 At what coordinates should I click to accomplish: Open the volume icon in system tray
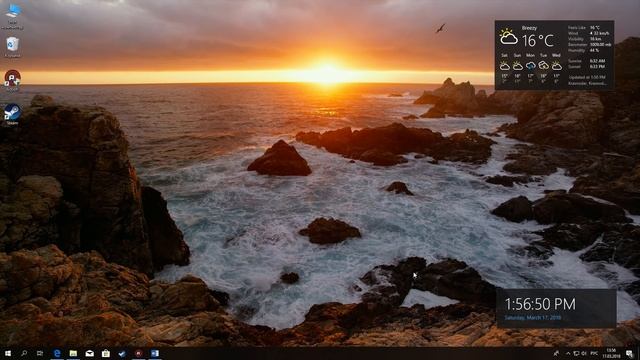click(584, 353)
